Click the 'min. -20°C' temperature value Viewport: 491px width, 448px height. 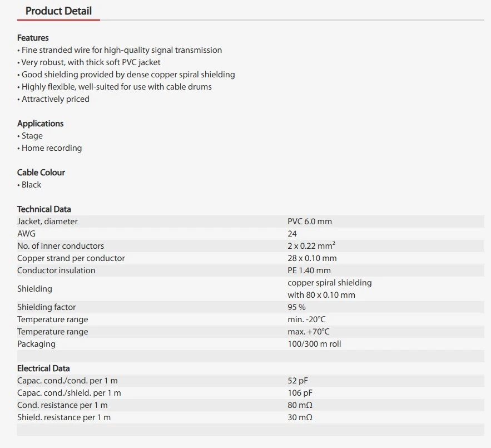coord(306,319)
